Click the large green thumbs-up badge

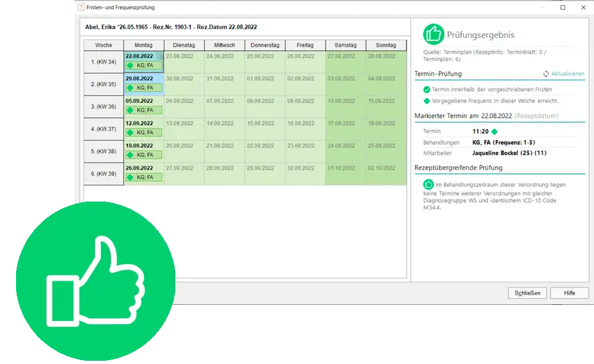click(95, 282)
